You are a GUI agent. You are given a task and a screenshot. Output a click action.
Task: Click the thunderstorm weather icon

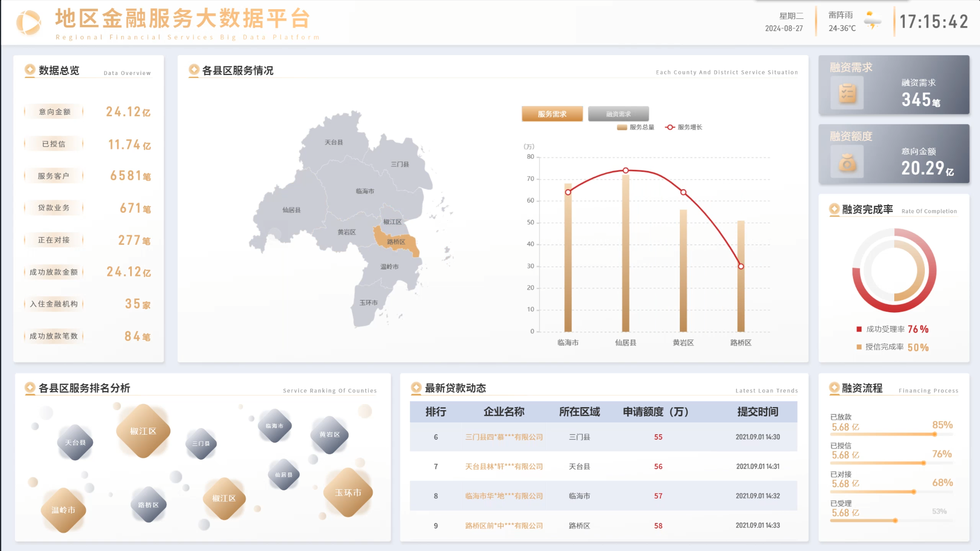[872, 21]
